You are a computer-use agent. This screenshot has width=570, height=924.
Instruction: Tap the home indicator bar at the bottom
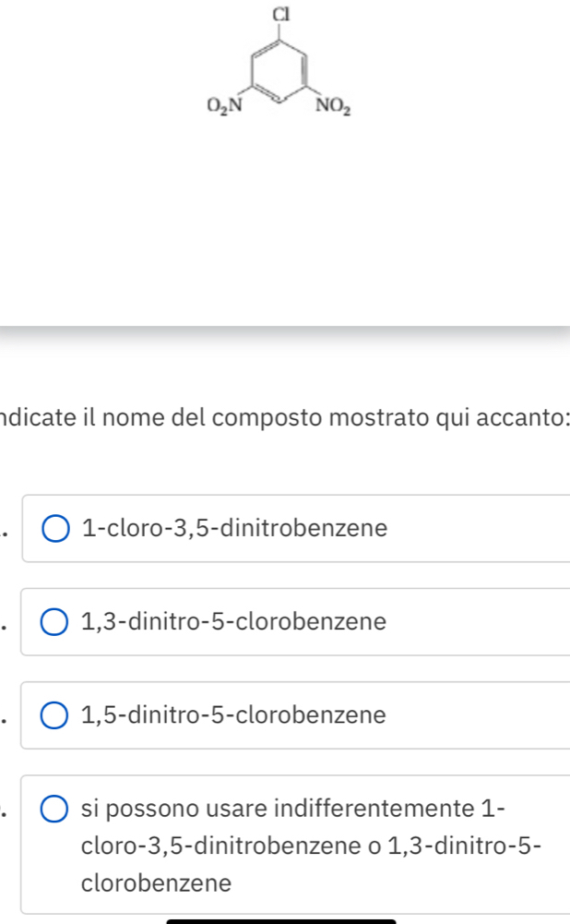280,919
